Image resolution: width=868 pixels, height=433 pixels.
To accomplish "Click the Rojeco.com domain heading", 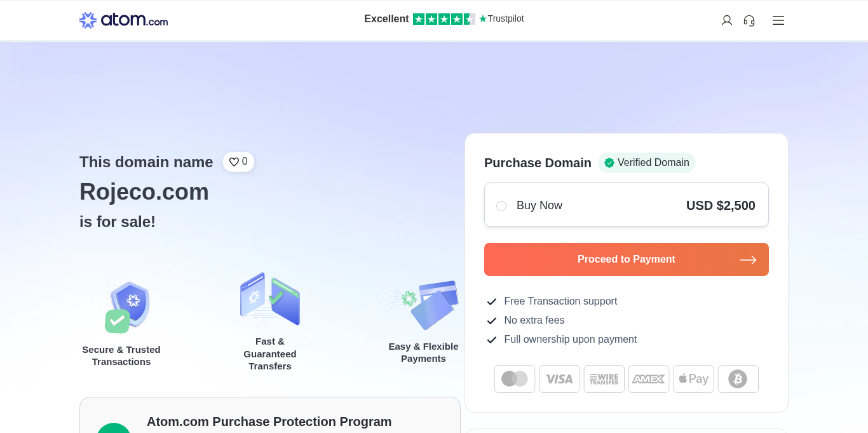I will click(144, 191).
